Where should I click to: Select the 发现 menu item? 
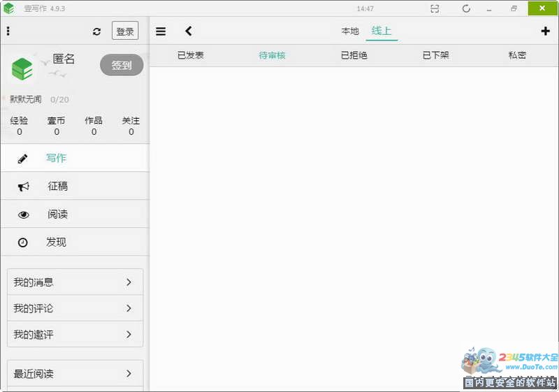pos(75,242)
